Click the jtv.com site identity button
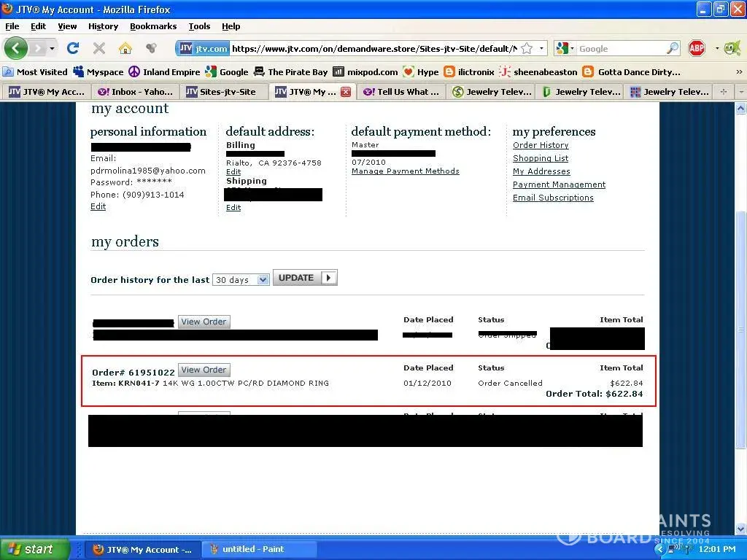 (x=203, y=49)
